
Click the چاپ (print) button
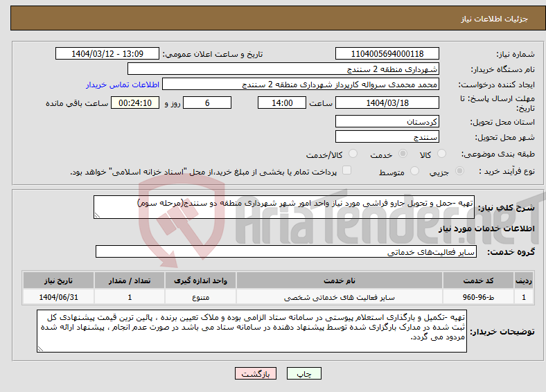click(x=303, y=373)
